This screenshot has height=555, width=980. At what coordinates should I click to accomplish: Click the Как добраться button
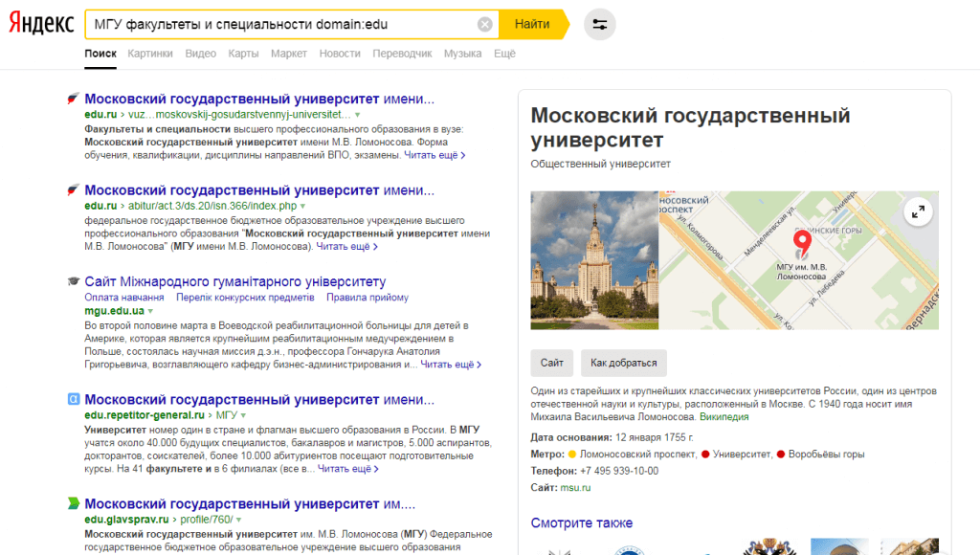(624, 363)
